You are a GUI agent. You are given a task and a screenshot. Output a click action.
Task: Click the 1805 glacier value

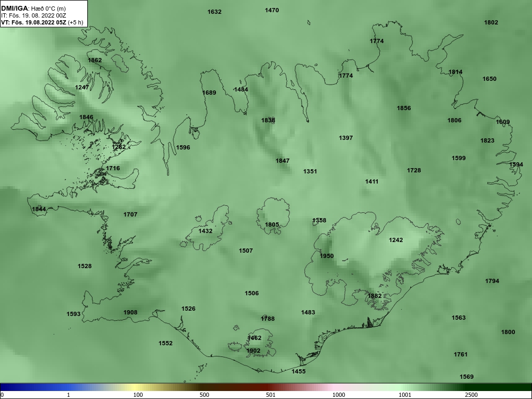click(x=272, y=225)
